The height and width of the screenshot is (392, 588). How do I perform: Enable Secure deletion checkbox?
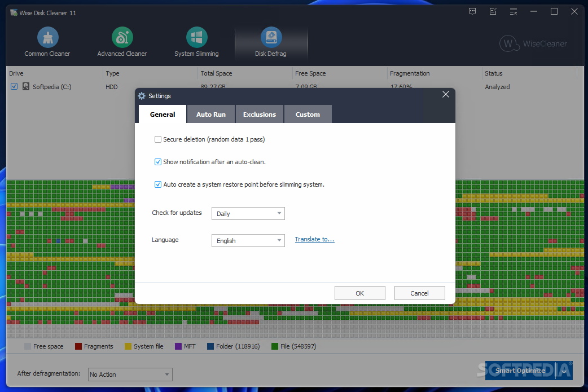pos(158,139)
